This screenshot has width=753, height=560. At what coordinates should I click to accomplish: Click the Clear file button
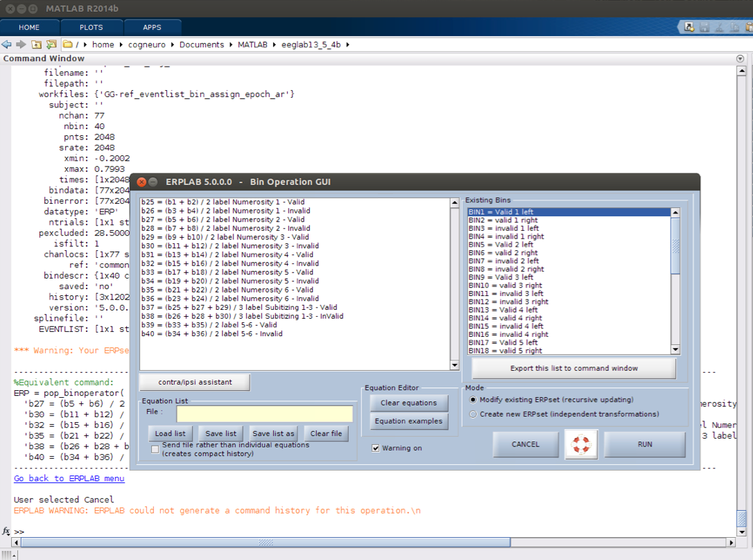(x=326, y=433)
